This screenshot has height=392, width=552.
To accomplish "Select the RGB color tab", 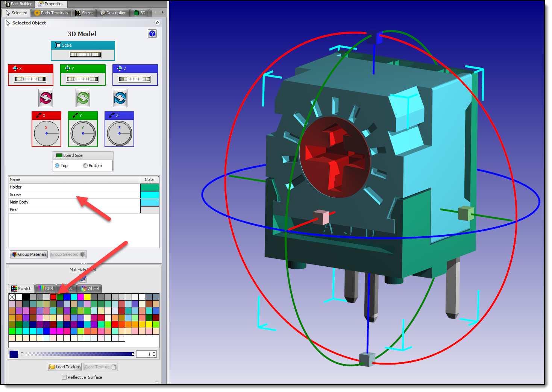I will pos(45,289).
